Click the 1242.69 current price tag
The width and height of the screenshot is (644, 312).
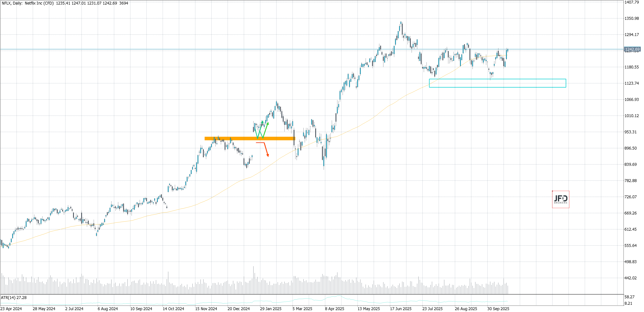point(632,50)
